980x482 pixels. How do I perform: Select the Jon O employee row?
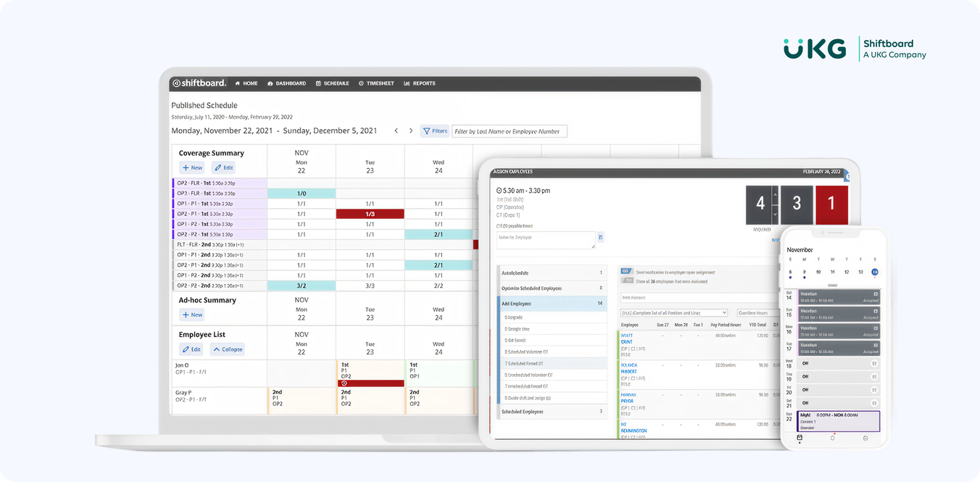[219, 373]
